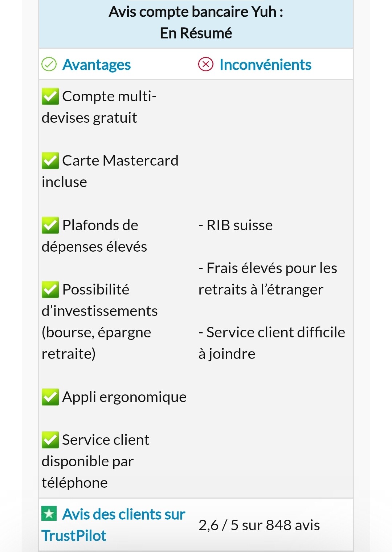Select the Avantages column heading
The height and width of the screenshot is (552, 392).
coord(97,65)
